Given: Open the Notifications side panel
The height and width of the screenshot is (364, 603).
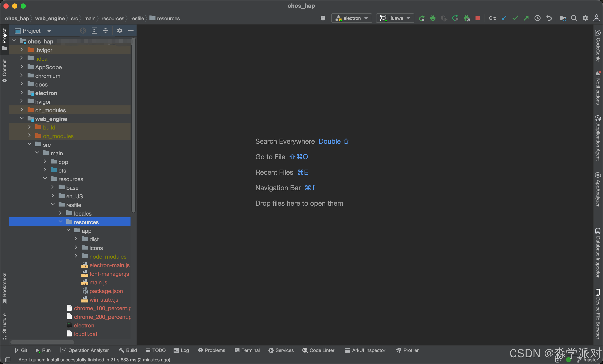Looking at the screenshot, I should (598, 88).
